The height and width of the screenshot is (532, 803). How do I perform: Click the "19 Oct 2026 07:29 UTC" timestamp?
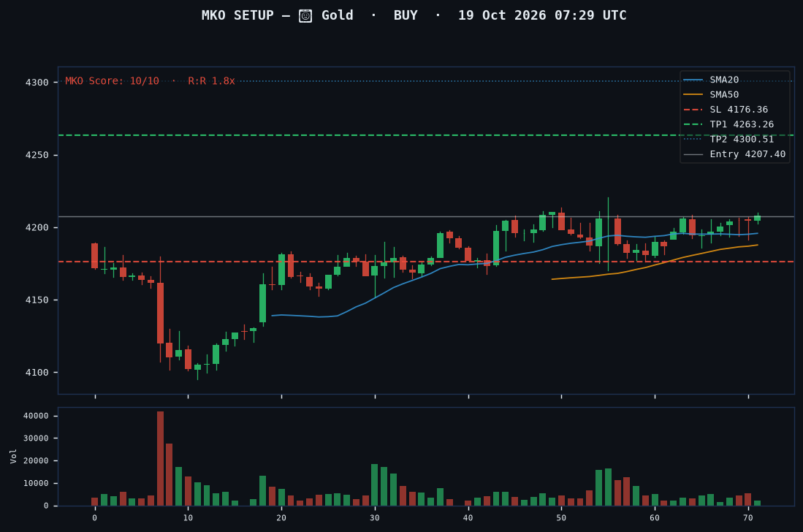point(542,15)
